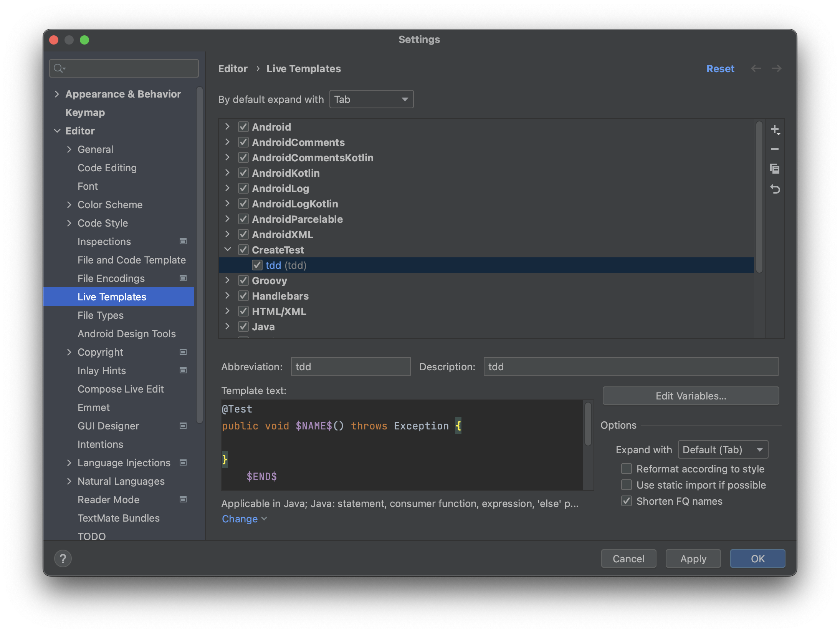Click the settings search field
This screenshot has width=840, height=633.
click(124, 68)
